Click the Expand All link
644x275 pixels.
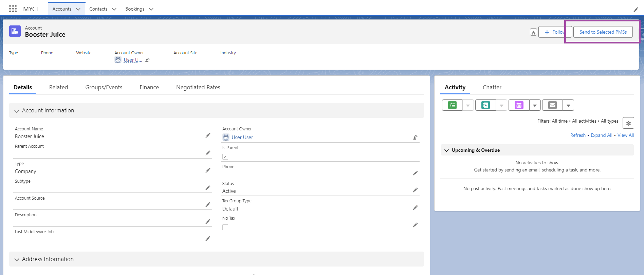pyautogui.click(x=602, y=135)
